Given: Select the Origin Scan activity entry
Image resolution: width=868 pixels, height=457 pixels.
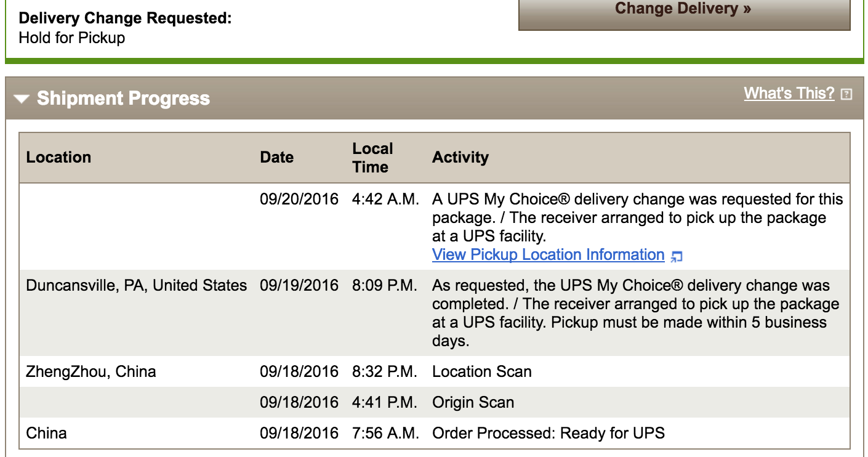Looking at the screenshot, I should (x=473, y=403).
